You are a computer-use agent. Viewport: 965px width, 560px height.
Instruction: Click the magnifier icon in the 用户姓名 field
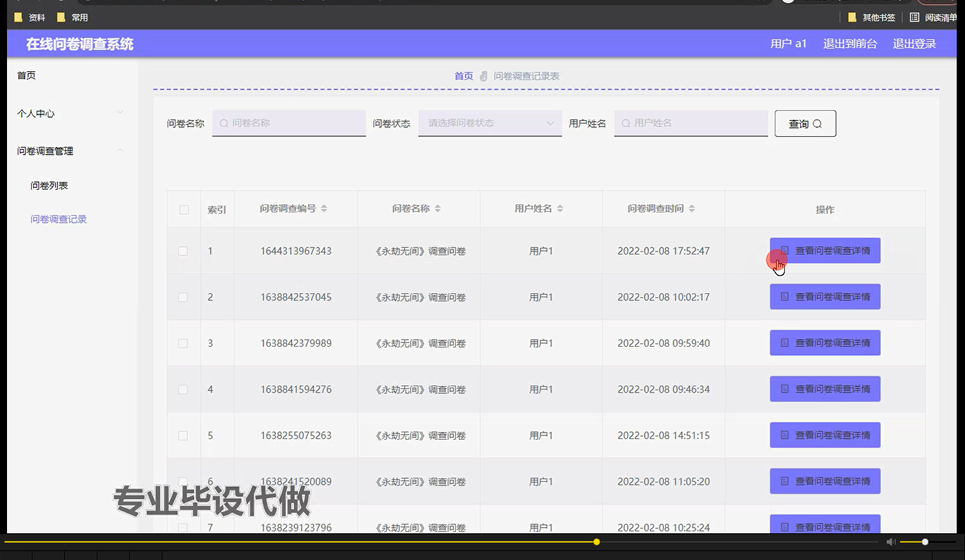coord(625,123)
